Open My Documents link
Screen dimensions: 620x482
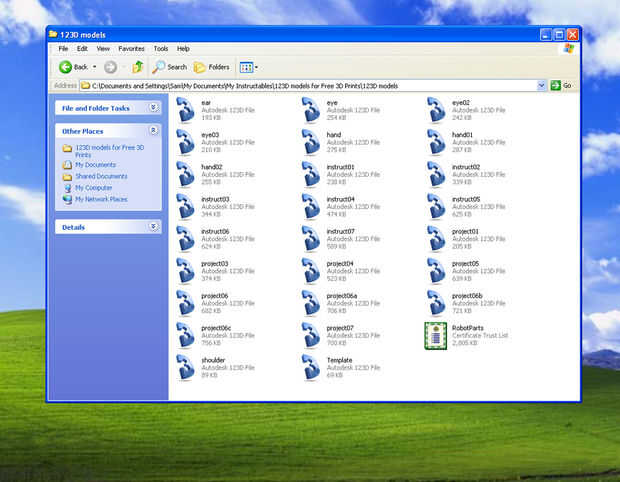point(95,164)
